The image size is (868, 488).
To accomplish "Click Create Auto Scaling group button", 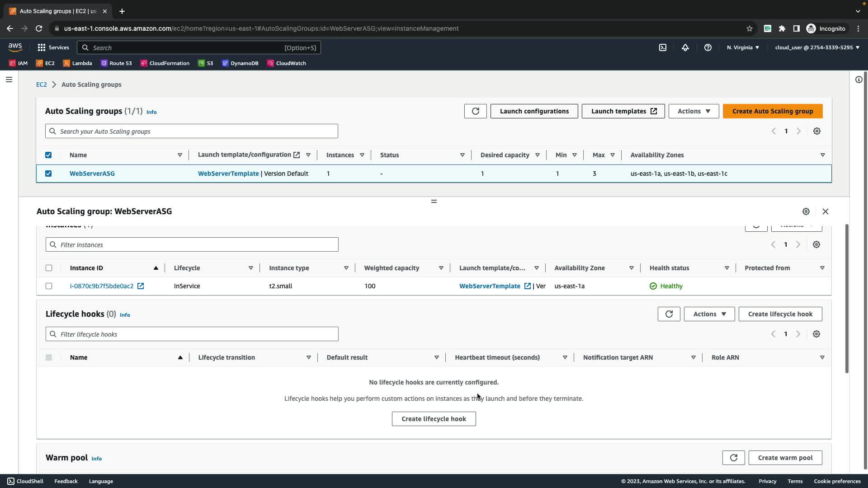I will (772, 111).
